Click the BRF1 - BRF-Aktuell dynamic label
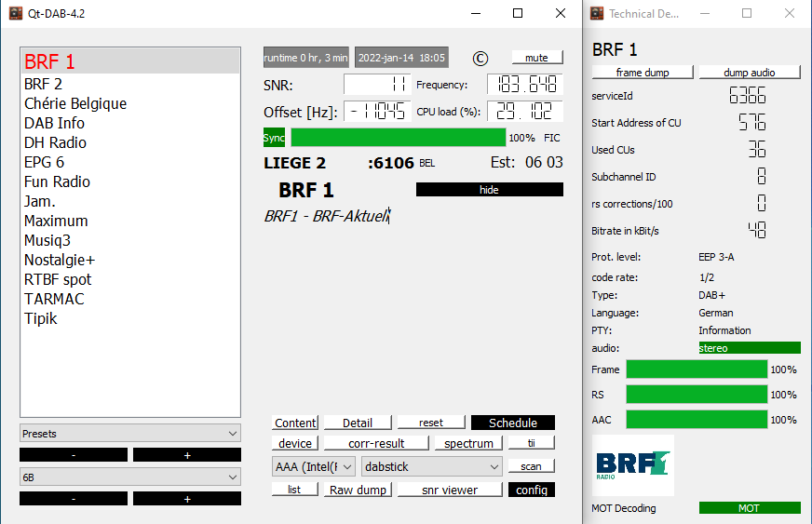The image size is (812, 524). coord(327,216)
